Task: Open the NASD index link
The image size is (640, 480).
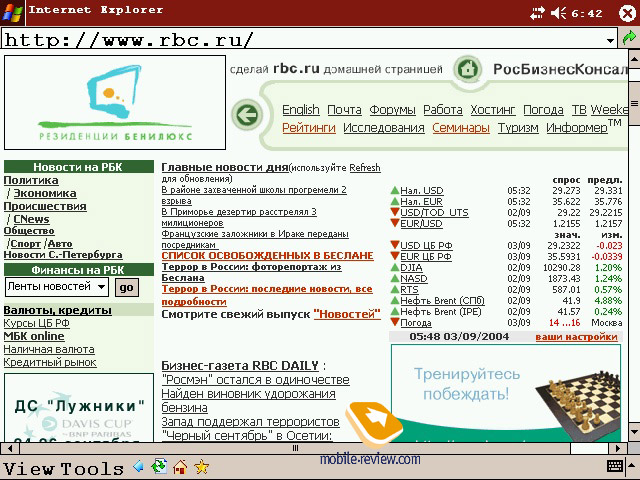Action: [x=413, y=279]
